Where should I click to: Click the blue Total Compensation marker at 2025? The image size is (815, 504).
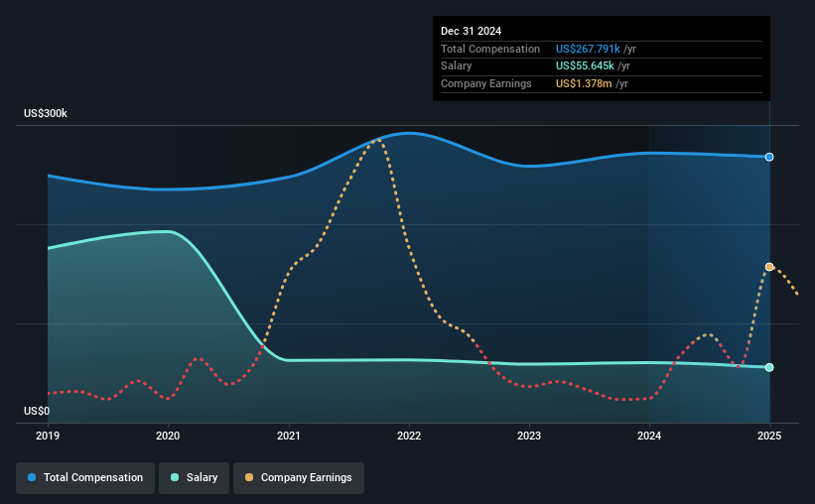pyautogui.click(x=769, y=157)
